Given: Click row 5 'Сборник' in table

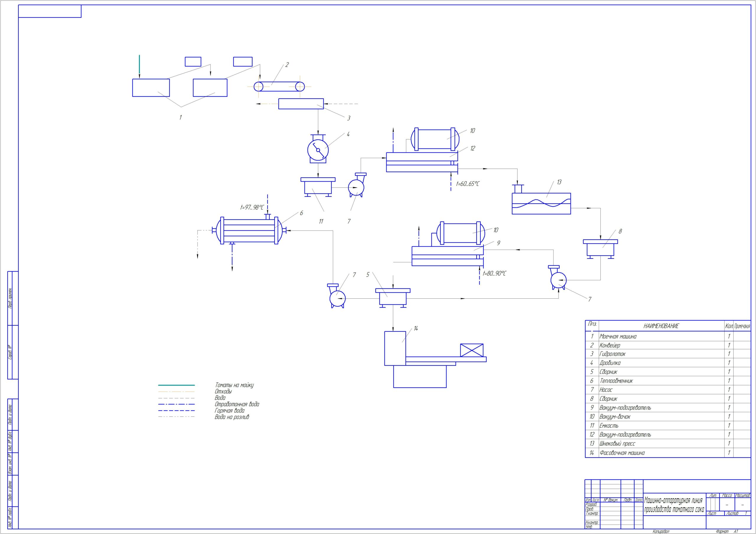Looking at the screenshot, I should point(668,372).
